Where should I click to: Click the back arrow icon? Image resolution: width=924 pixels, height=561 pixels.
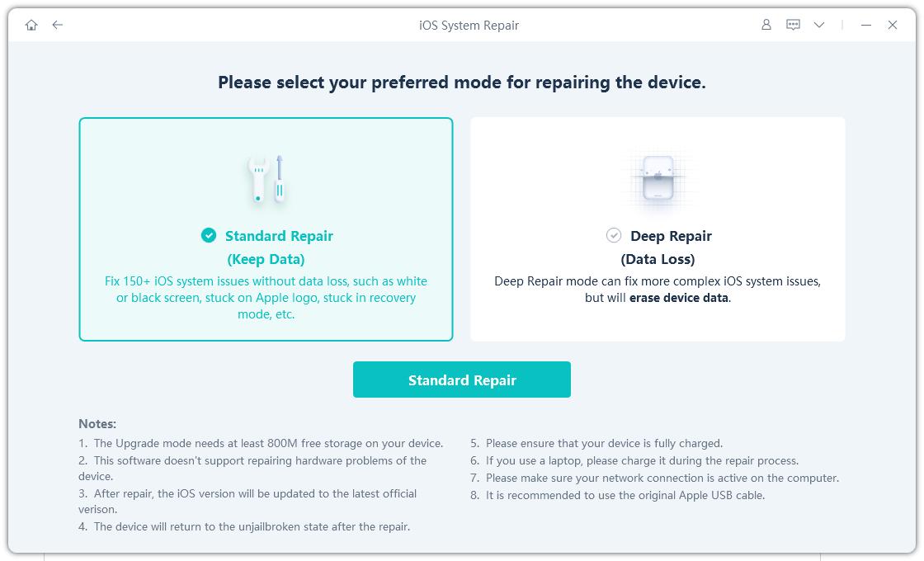tap(57, 25)
